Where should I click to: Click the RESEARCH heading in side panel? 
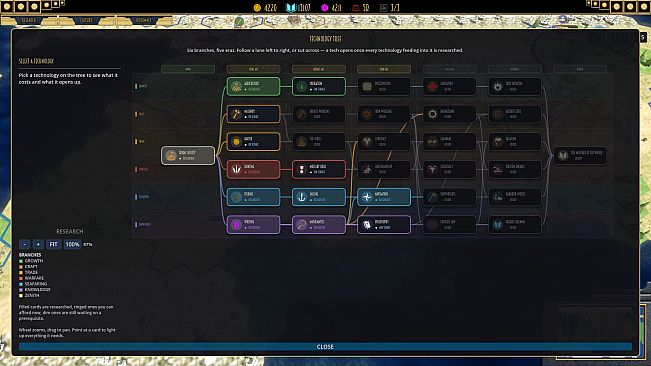(x=70, y=232)
